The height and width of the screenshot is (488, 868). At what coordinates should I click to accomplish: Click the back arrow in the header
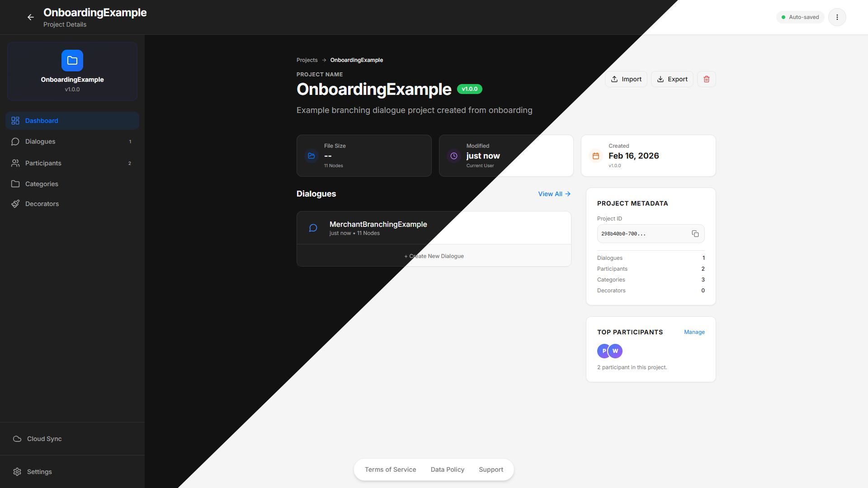(31, 17)
